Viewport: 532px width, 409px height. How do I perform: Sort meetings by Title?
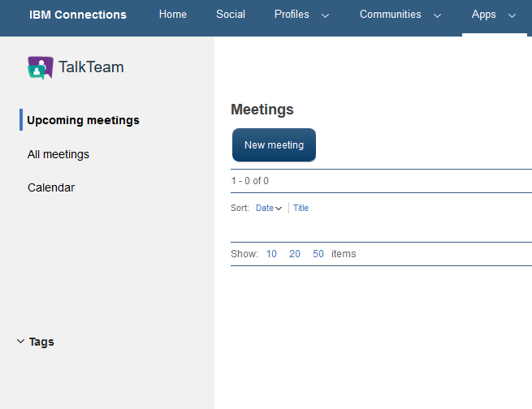(x=301, y=208)
